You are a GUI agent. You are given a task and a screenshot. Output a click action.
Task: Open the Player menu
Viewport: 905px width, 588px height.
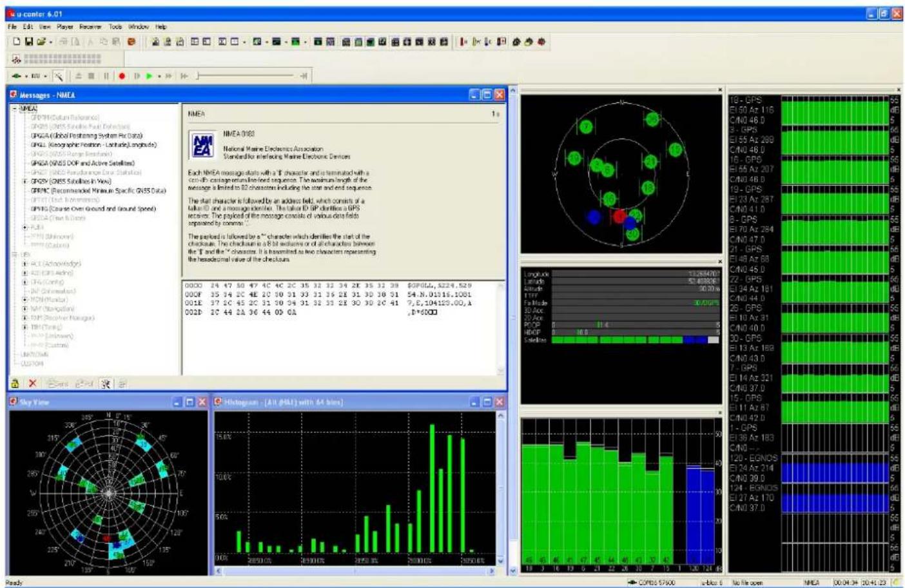click(65, 27)
